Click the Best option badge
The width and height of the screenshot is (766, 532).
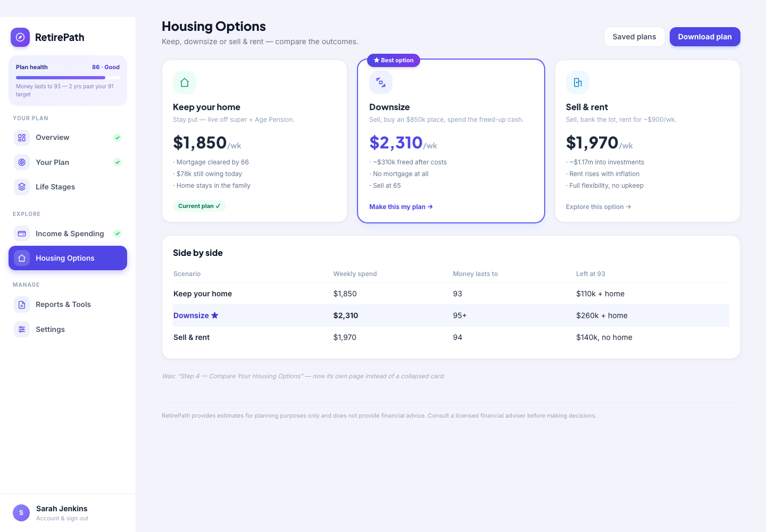[x=394, y=61]
